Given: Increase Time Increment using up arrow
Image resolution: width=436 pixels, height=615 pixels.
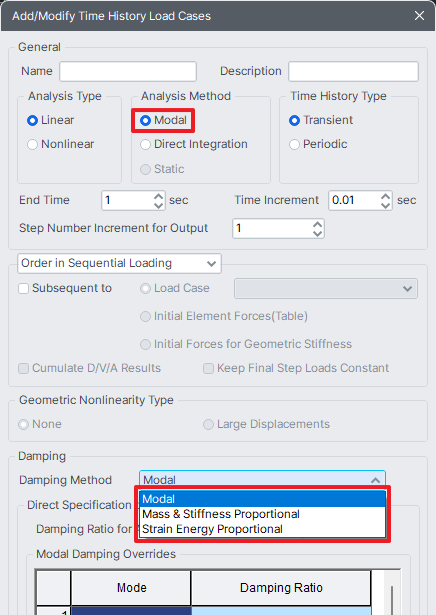Looking at the screenshot, I should click(x=385, y=196).
